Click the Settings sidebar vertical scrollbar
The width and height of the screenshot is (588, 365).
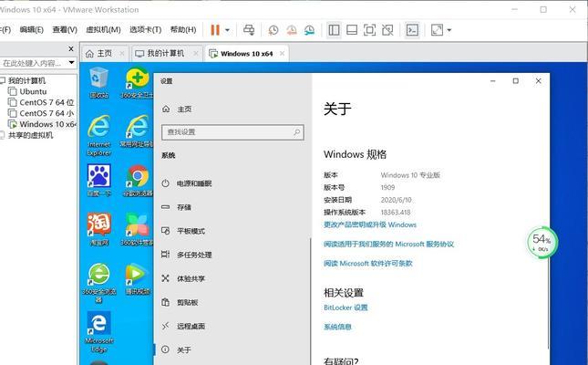click(310, 300)
